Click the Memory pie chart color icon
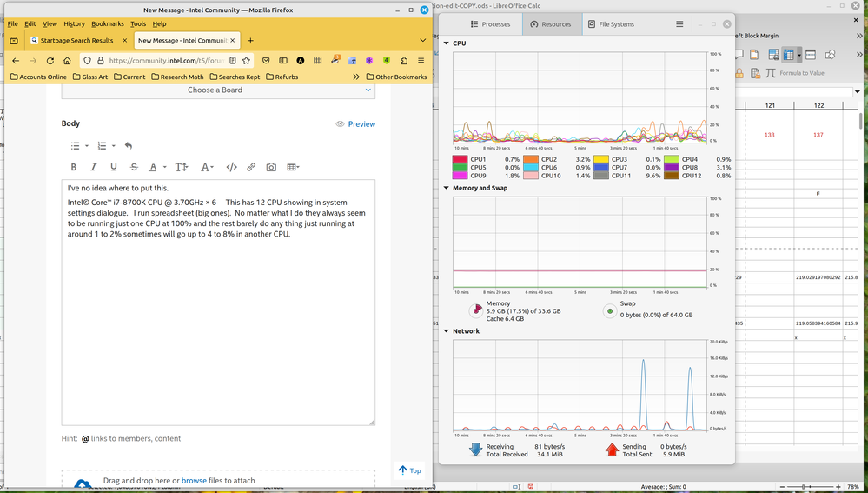The width and height of the screenshot is (868, 493). coord(476,310)
